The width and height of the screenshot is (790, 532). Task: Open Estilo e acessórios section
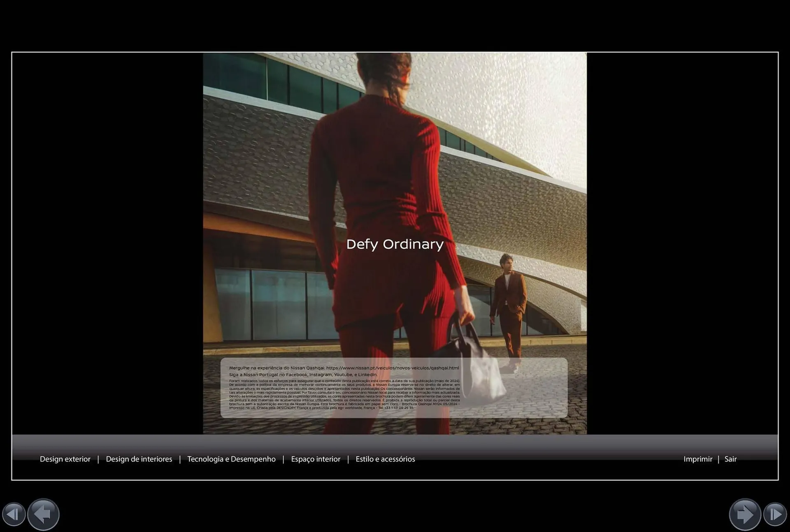pos(385,459)
